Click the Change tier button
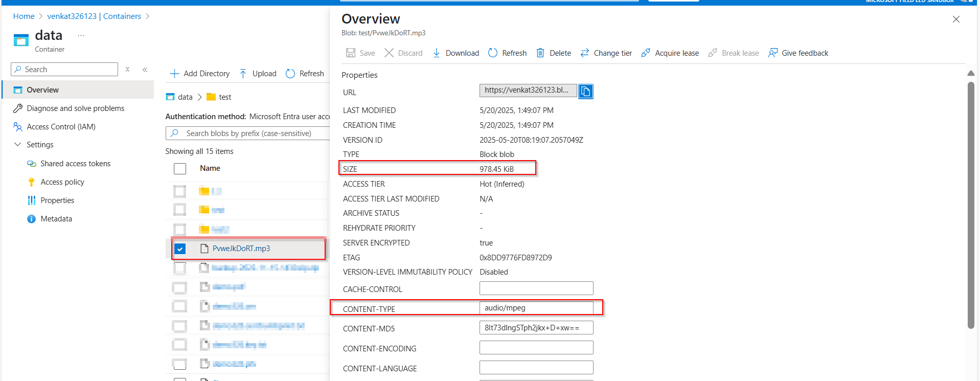The width and height of the screenshot is (980, 381). point(606,53)
